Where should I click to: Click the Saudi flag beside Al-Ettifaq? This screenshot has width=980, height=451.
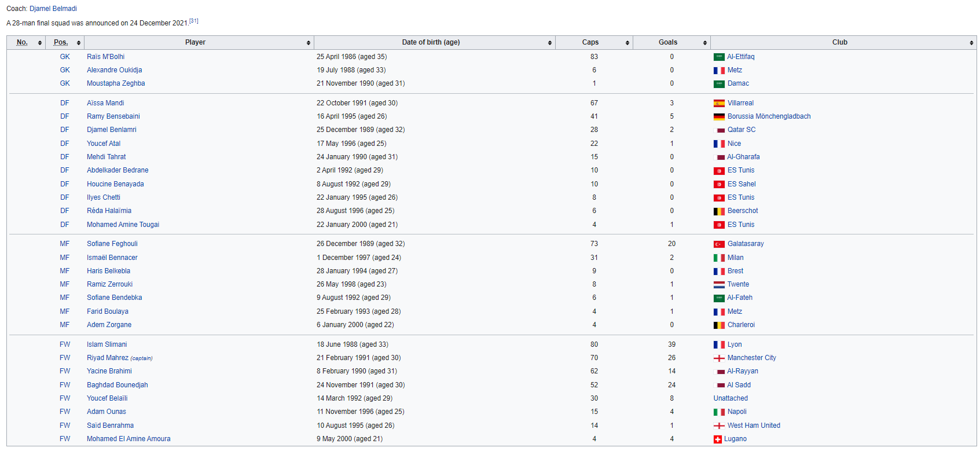(x=719, y=57)
